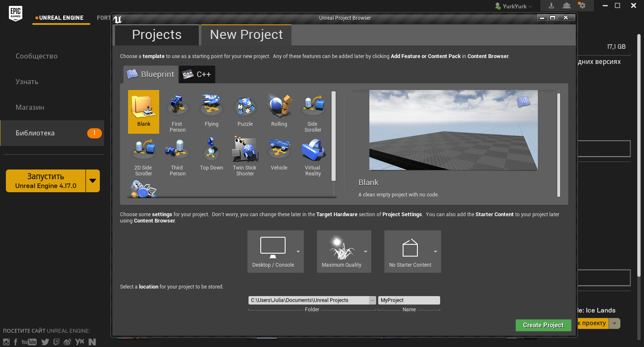Open the Магазин sidebar item
644x347 pixels.
[x=30, y=107]
